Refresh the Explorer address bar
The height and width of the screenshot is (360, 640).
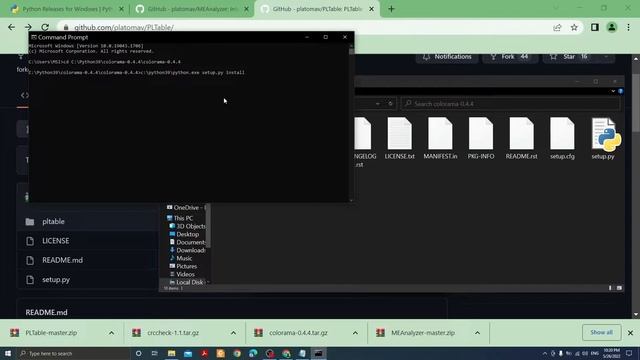(390, 104)
